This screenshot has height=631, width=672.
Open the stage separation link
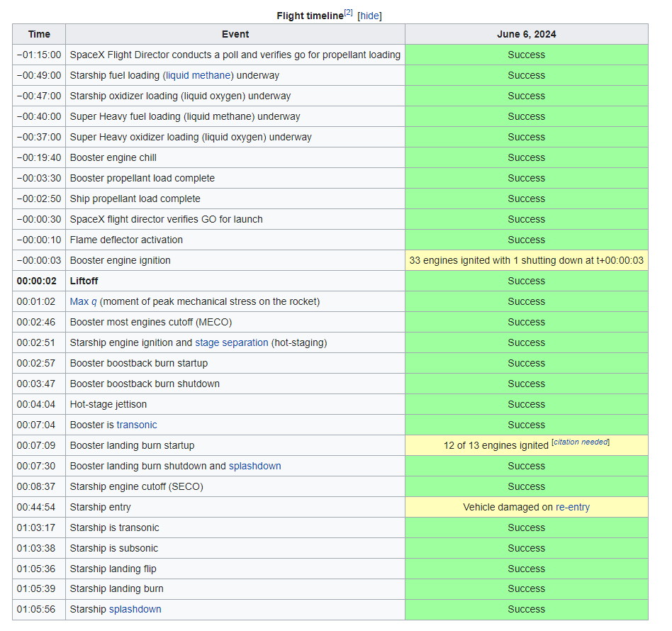(232, 342)
